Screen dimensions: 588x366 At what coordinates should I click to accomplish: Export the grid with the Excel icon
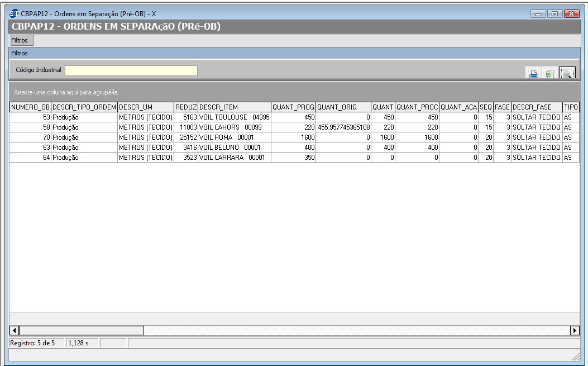pos(549,74)
